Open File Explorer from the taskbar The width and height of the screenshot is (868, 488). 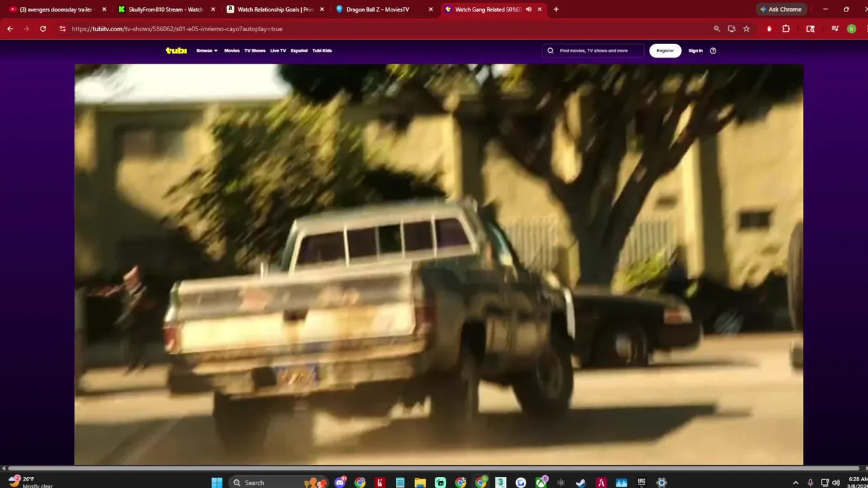420,483
